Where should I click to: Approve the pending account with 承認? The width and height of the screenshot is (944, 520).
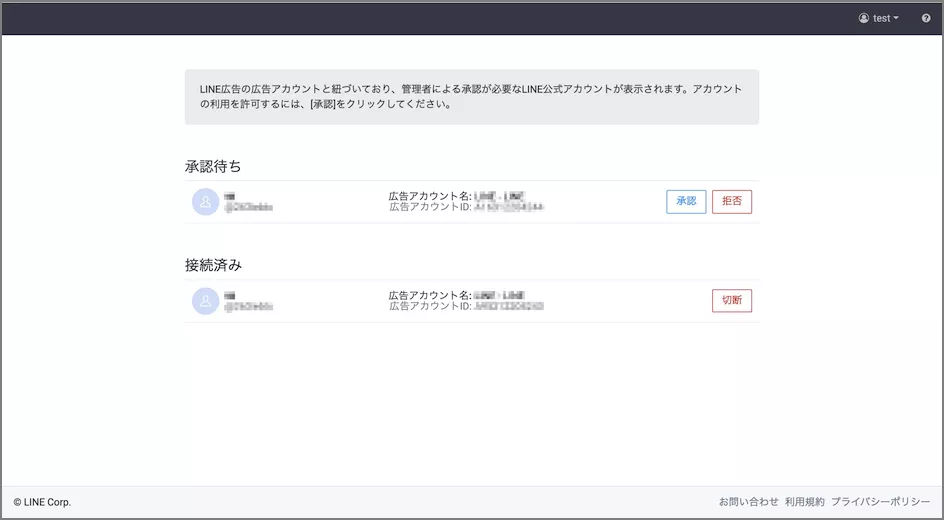(686, 201)
